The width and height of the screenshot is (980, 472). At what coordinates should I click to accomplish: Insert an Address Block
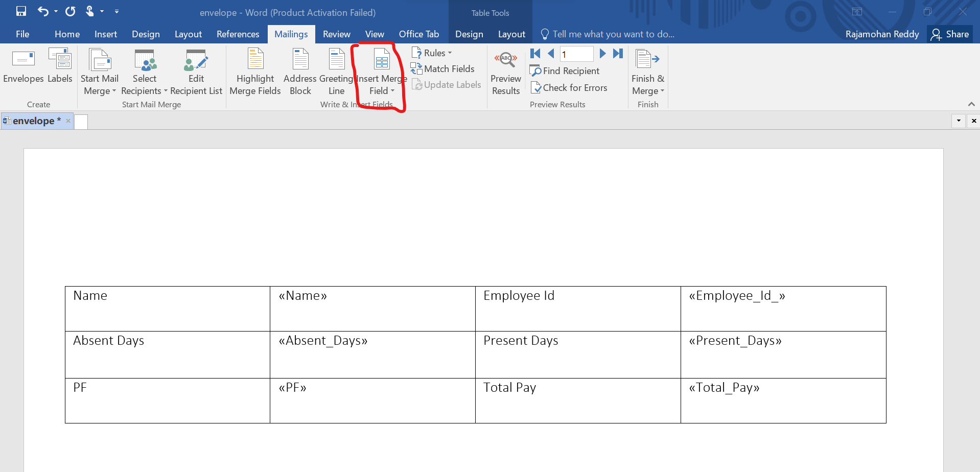pos(300,73)
